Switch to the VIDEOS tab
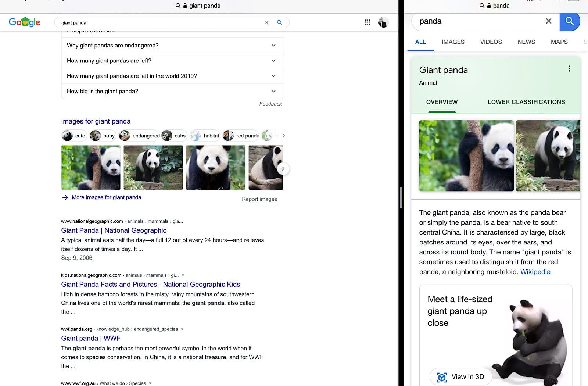The image size is (588, 386). [491, 42]
